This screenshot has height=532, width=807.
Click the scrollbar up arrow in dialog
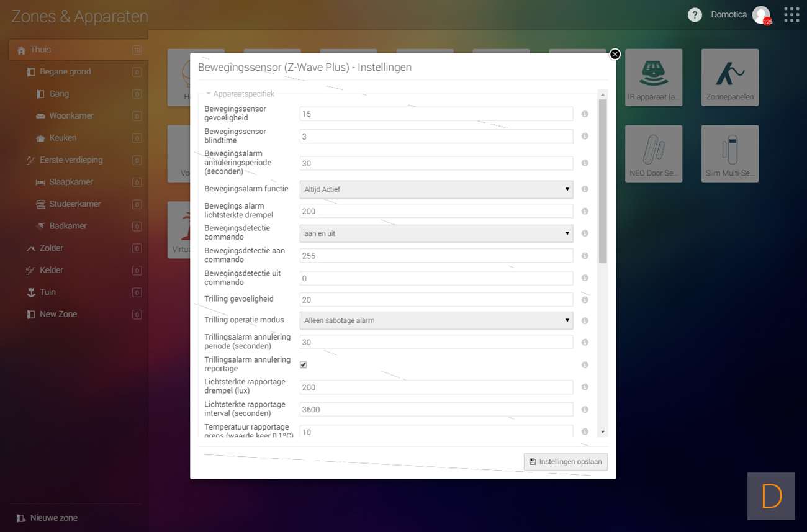[602, 94]
